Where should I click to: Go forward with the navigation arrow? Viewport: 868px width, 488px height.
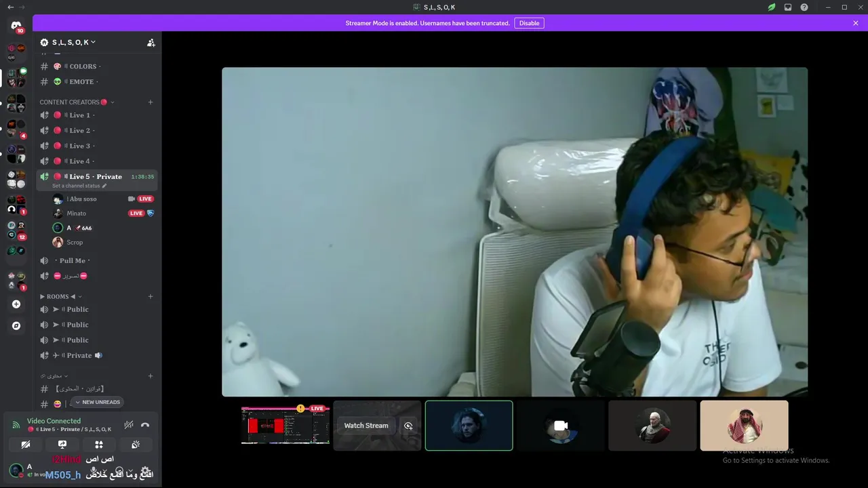pos(22,7)
